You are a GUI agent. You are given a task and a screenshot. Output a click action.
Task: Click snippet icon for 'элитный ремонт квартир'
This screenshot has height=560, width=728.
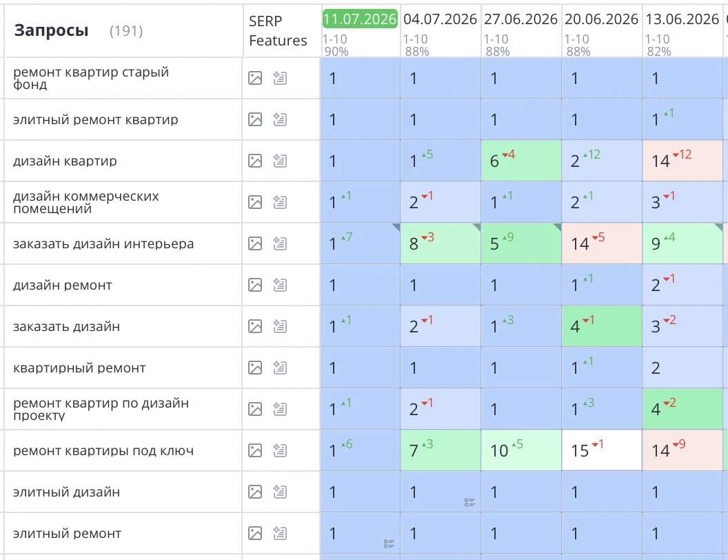pos(280,119)
